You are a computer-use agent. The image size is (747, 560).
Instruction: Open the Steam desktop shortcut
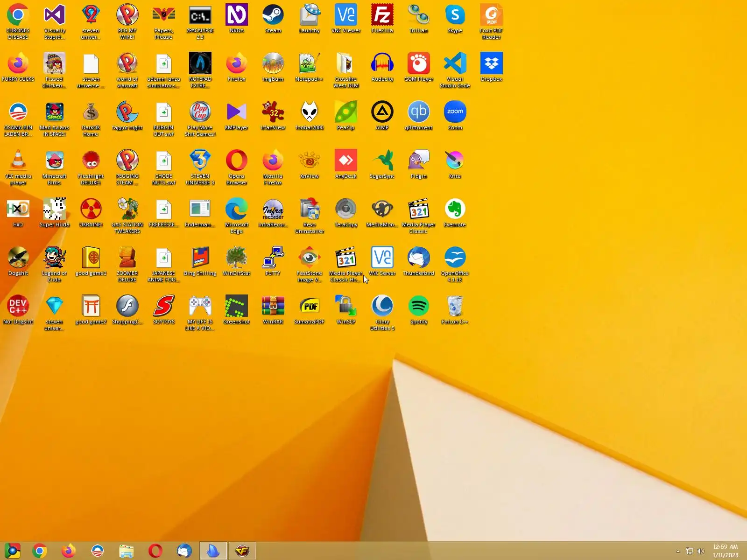[x=273, y=19]
